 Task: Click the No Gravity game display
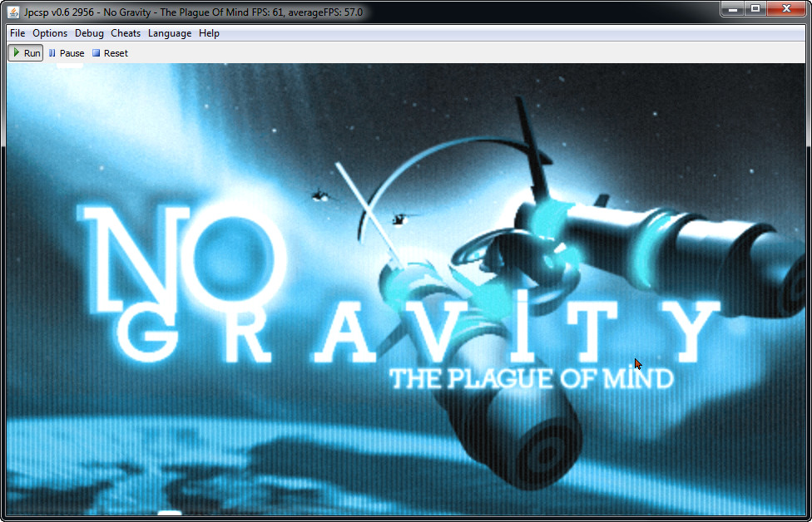pos(406,289)
